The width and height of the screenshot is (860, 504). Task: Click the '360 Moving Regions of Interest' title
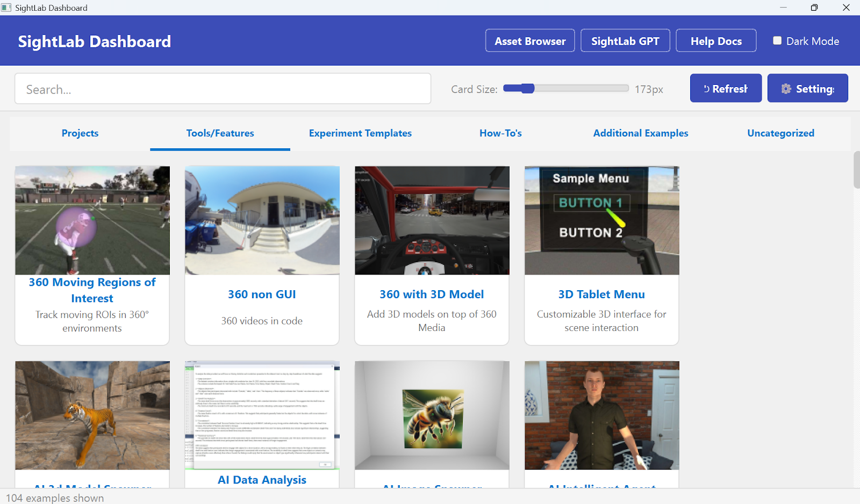point(92,290)
